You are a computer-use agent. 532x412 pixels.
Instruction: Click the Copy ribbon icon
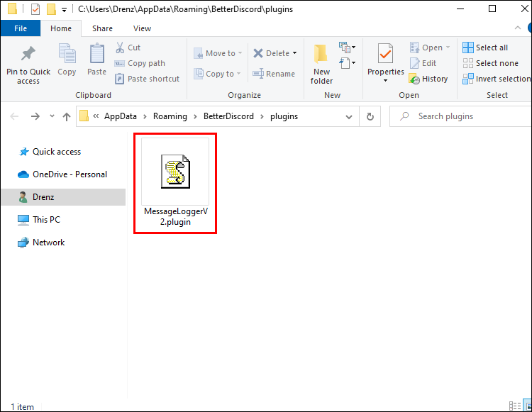(x=67, y=54)
